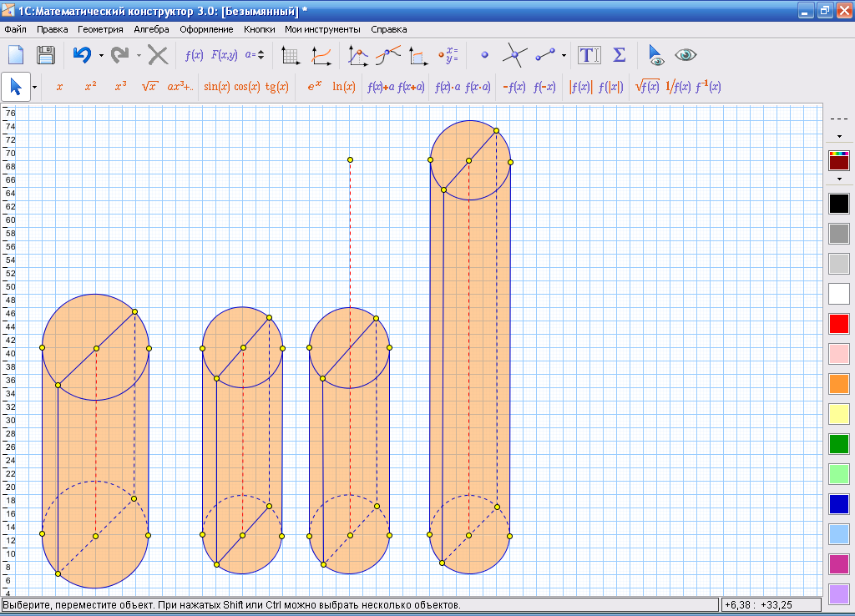Insert the sin(x) function
The image size is (855, 616).
pyautogui.click(x=217, y=87)
